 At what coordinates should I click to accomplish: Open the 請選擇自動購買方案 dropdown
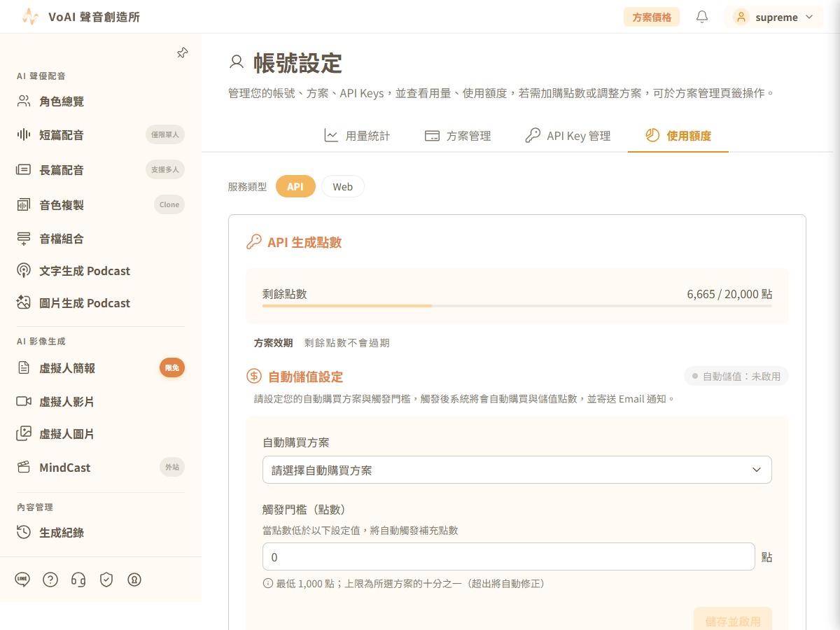pyautogui.click(x=517, y=470)
